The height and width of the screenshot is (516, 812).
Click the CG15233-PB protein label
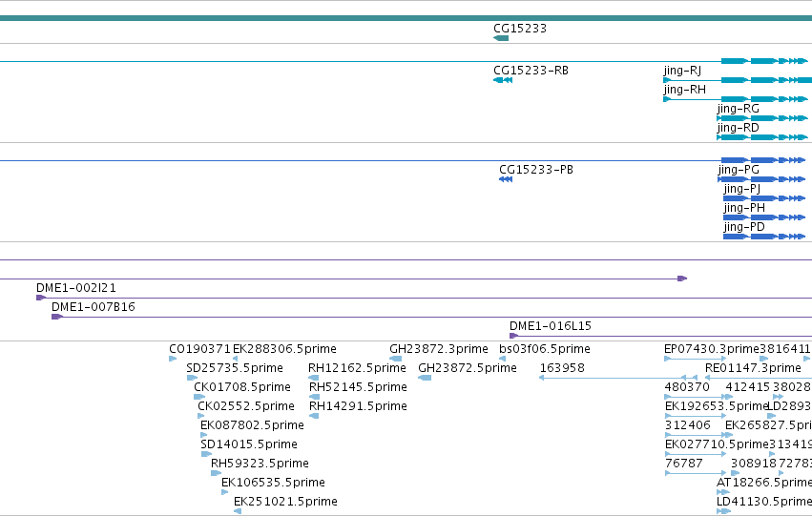click(536, 170)
